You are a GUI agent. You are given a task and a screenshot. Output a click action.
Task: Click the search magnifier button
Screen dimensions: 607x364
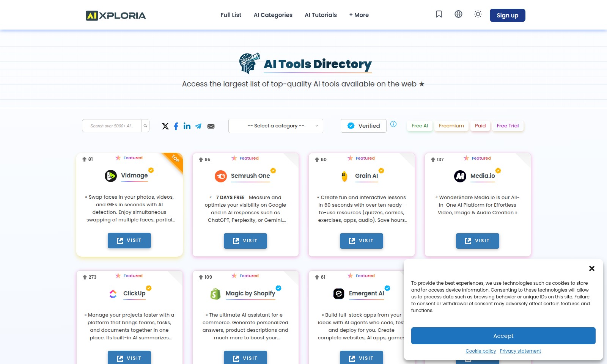pyautogui.click(x=145, y=126)
